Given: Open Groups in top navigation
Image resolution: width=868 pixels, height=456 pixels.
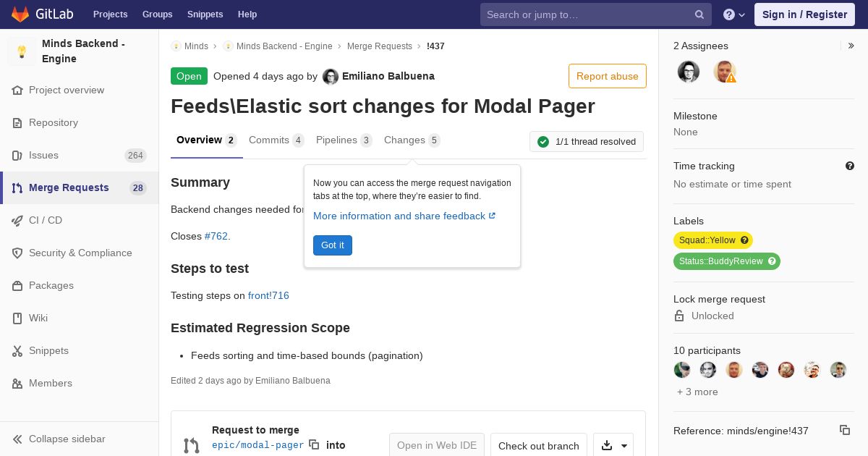Looking at the screenshot, I should coord(157,14).
